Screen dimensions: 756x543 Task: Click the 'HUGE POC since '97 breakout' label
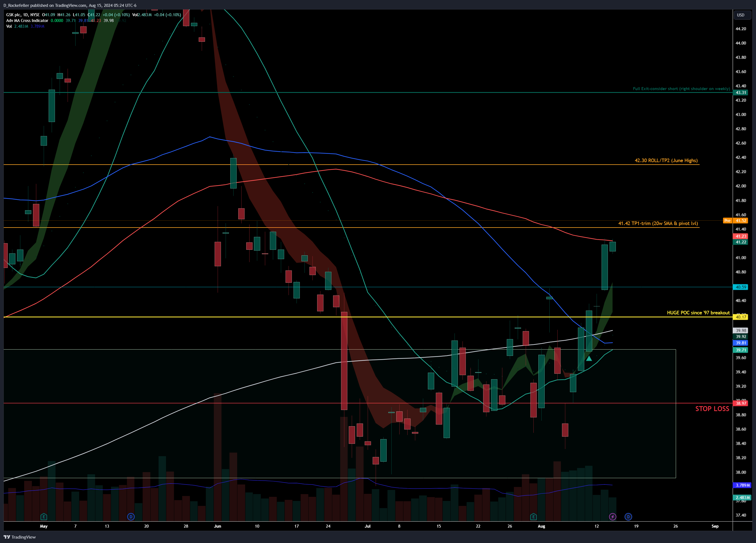tap(698, 313)
